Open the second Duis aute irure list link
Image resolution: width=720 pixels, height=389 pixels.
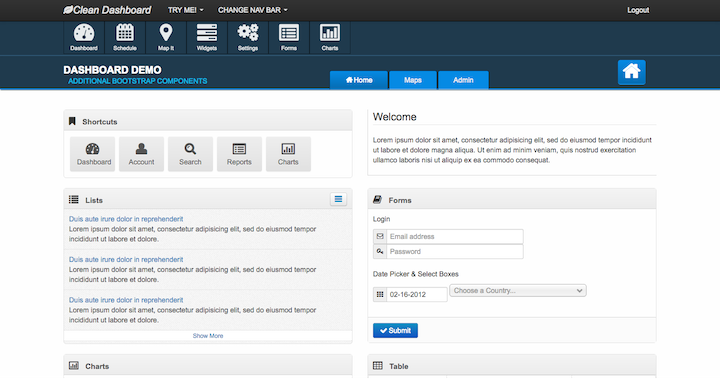click(126, 259)
